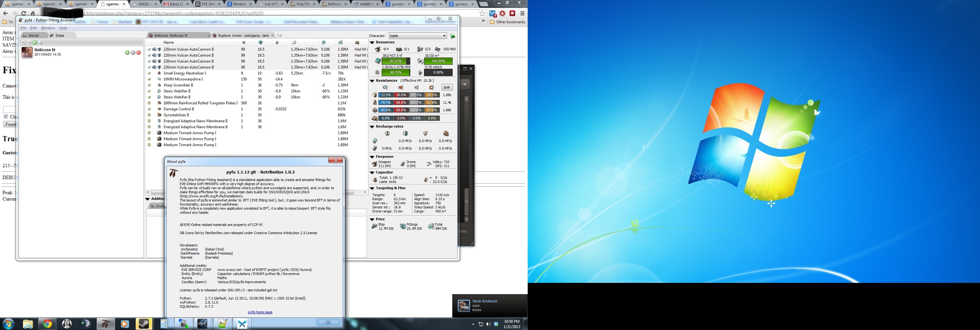980x330 pixels.
Task: Add a new fitting tab
Action: coord(280,36)
